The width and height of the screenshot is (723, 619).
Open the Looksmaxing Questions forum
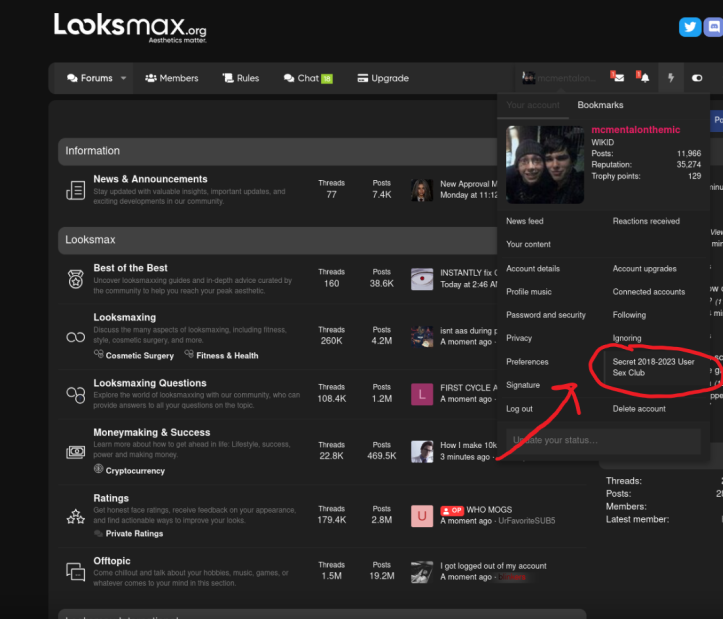(x=150, y=383)
